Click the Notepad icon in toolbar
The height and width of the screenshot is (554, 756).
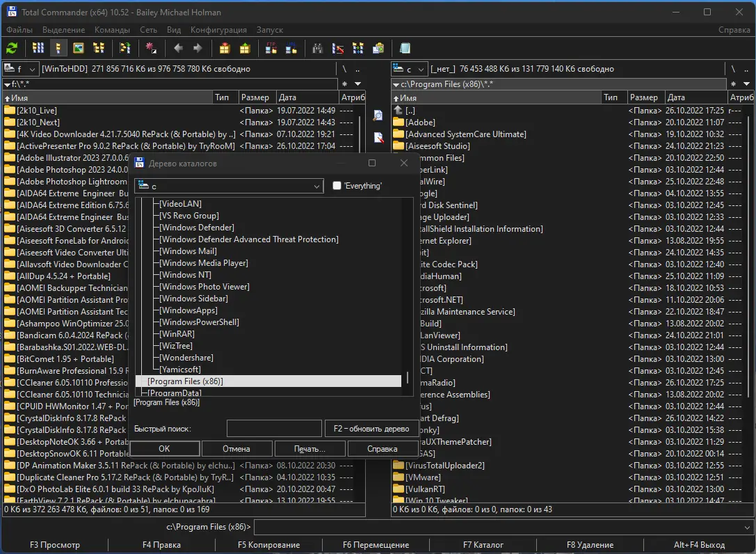pyautogui.click(x=404, y=48)
